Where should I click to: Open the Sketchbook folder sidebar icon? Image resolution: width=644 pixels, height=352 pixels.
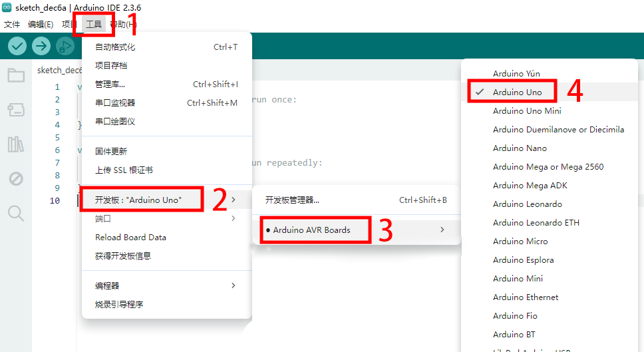click(16, 75)
